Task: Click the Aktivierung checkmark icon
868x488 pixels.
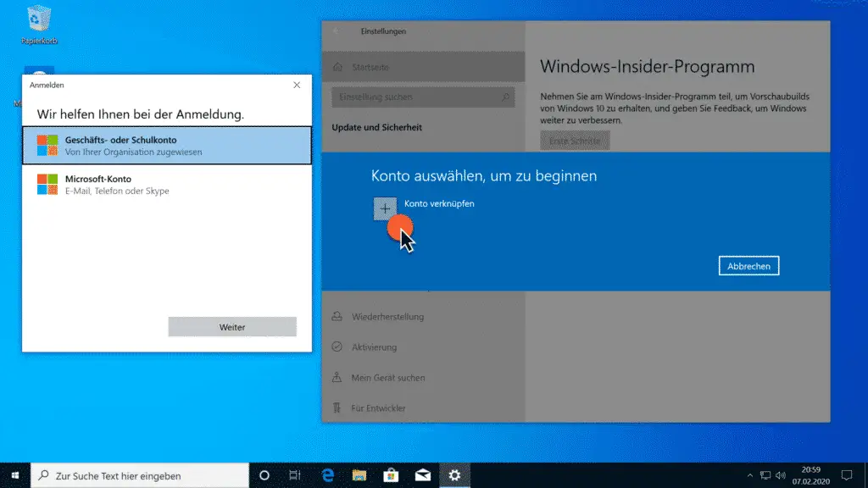Action: point(337,347)
